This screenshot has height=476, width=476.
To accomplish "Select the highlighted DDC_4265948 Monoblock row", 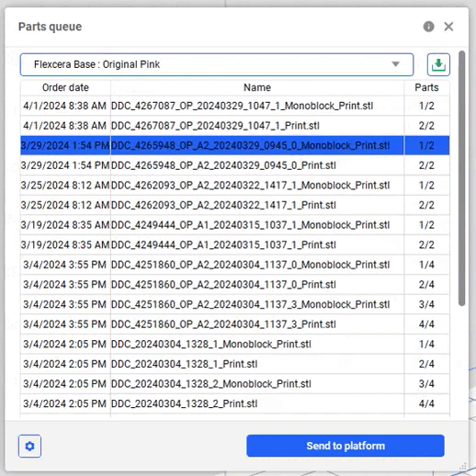I will (x=235, y=145).
